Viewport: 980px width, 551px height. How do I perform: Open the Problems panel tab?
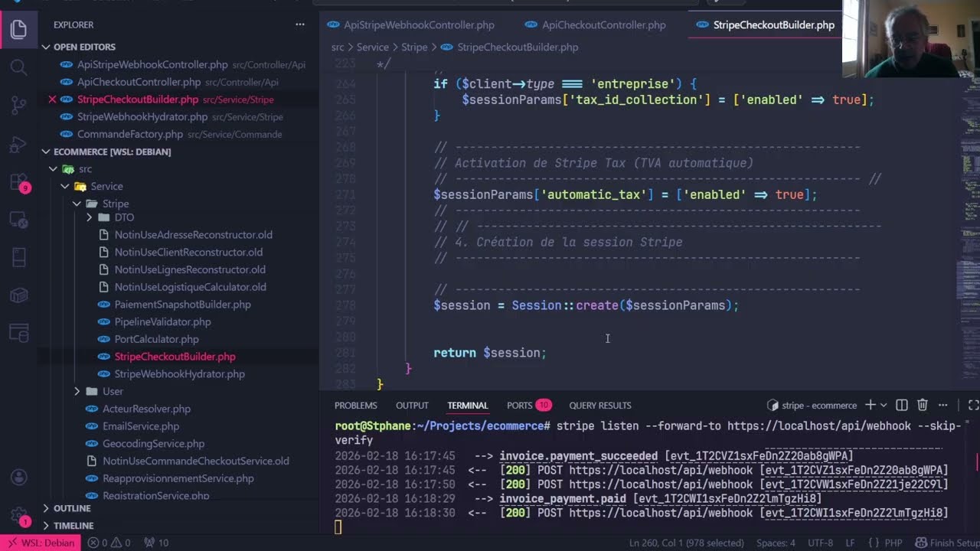click(x=355, y=405)
